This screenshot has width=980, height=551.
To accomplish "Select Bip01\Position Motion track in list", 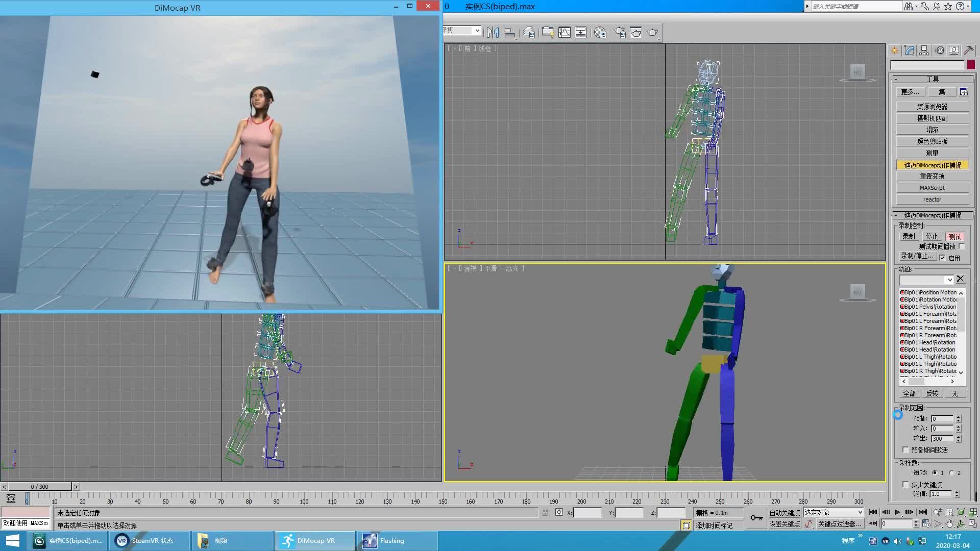I will (x=928, y=292).
